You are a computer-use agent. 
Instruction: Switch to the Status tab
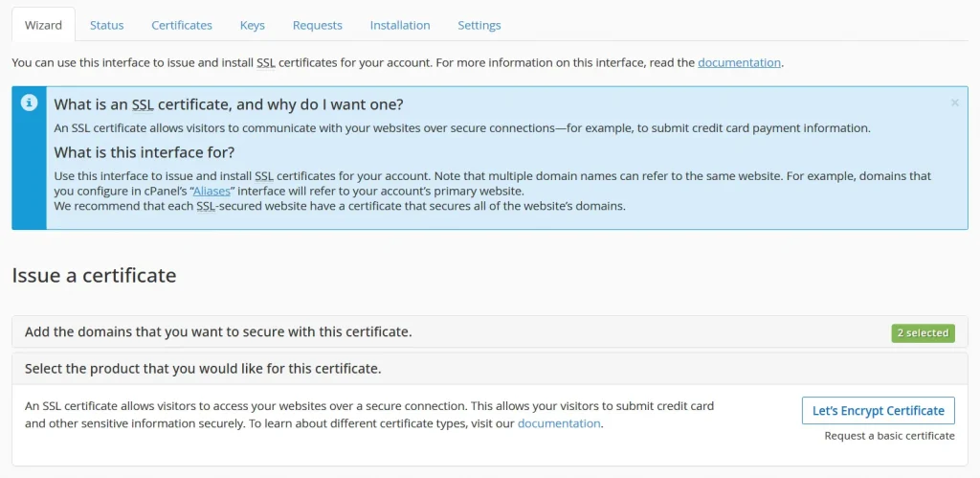click(107, 25)
